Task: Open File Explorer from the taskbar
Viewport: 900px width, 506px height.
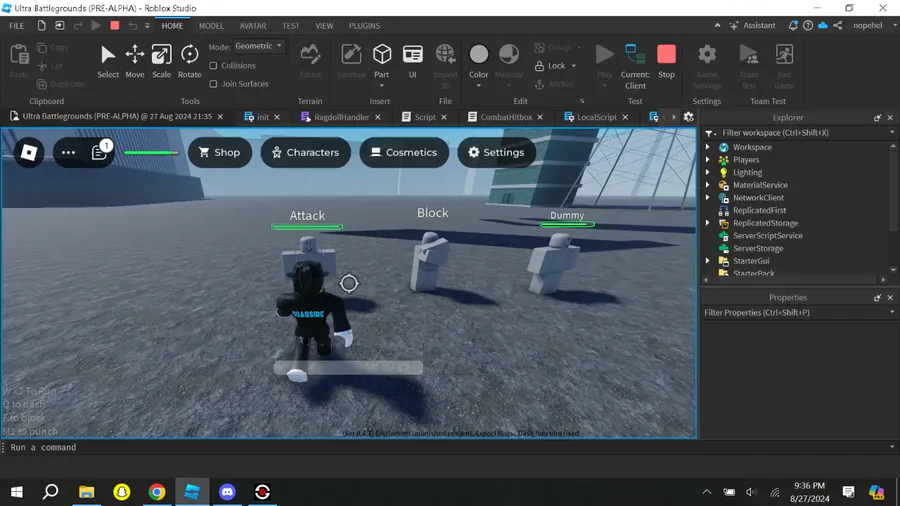Action: [87, 492]
